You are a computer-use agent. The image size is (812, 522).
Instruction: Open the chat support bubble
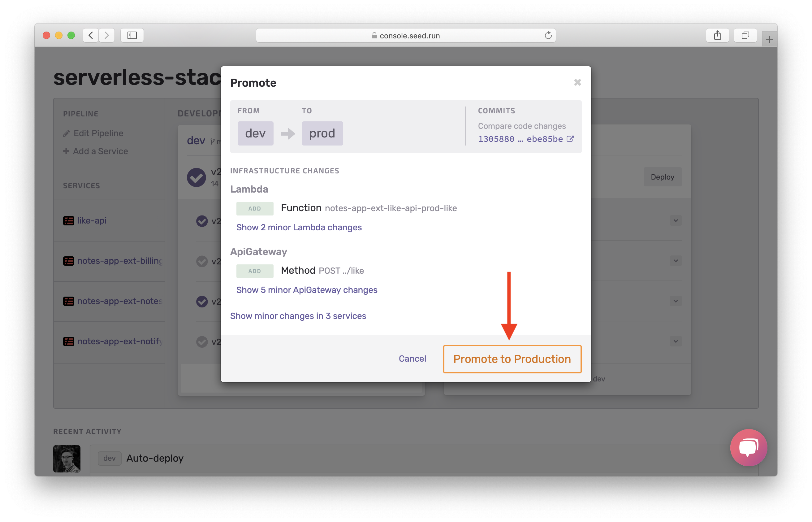(748, 447)
